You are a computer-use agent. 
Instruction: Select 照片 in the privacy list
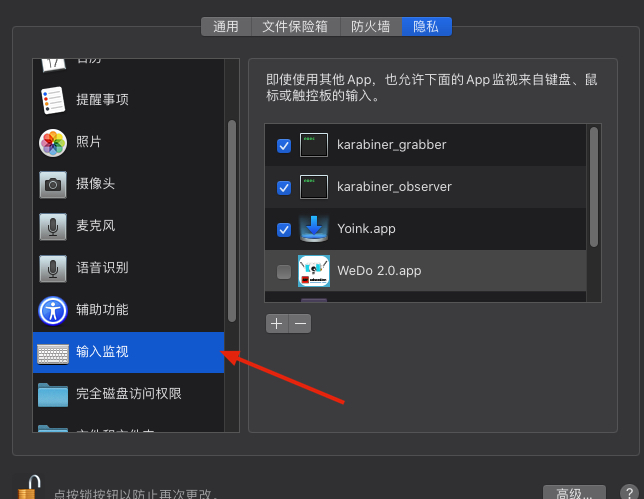[x=129, y=143]
